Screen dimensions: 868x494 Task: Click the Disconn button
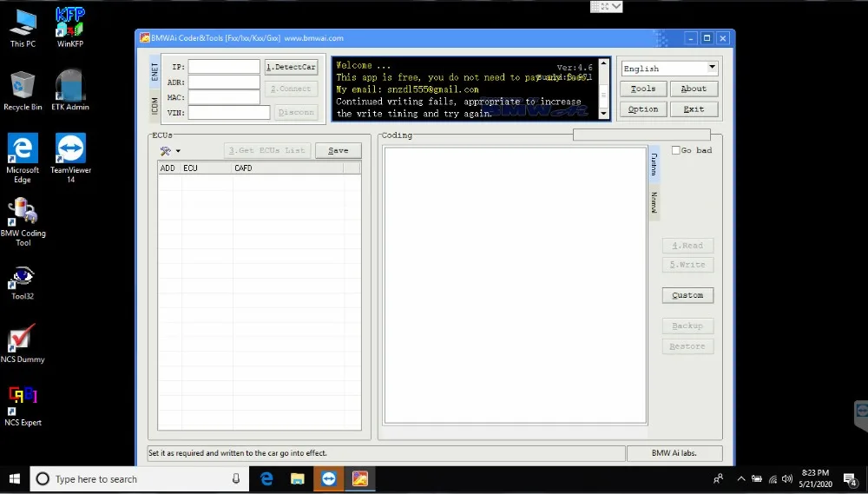[296, 112]
